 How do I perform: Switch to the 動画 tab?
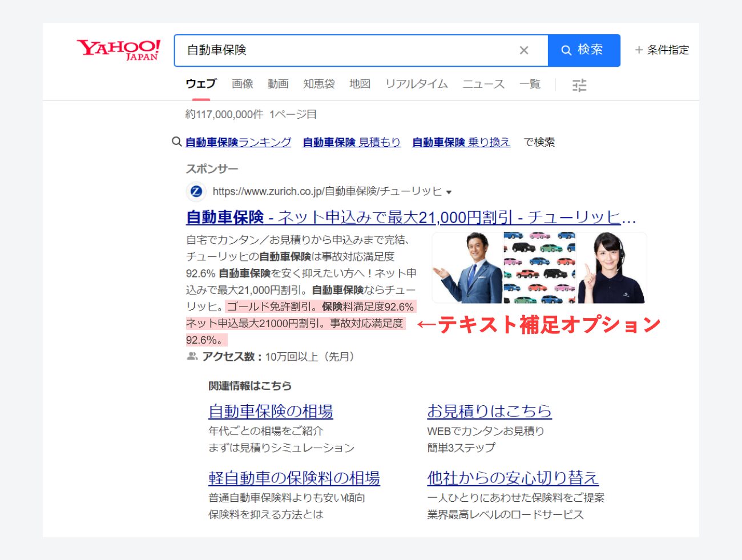(278, 84)
